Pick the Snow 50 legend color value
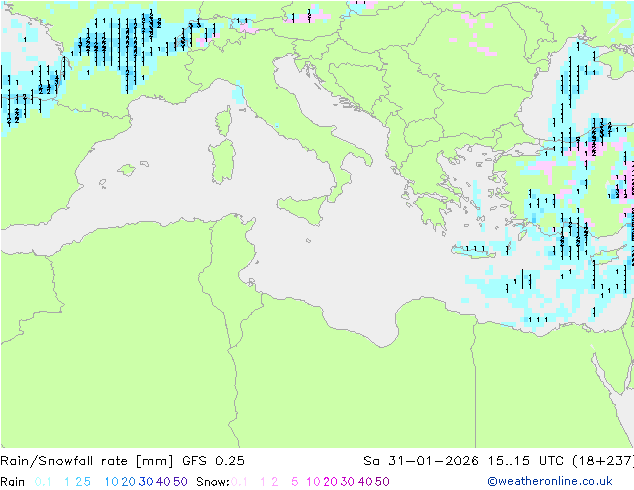 point(382,482)
